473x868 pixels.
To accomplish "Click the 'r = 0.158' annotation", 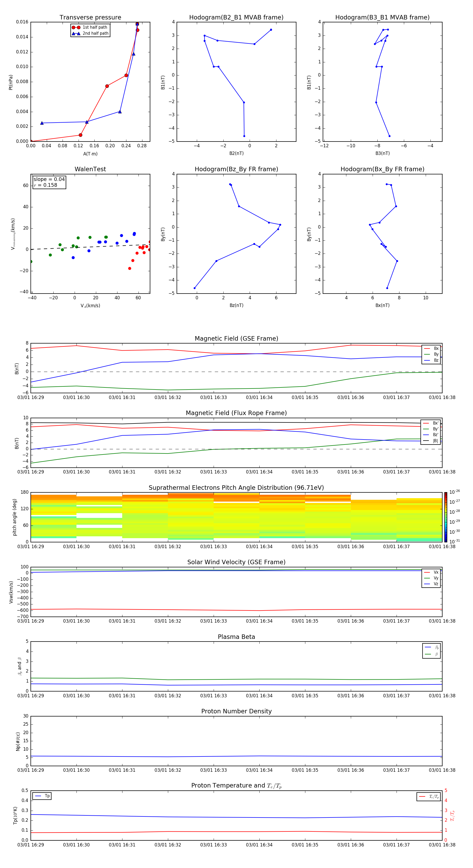I will (45, 185).
